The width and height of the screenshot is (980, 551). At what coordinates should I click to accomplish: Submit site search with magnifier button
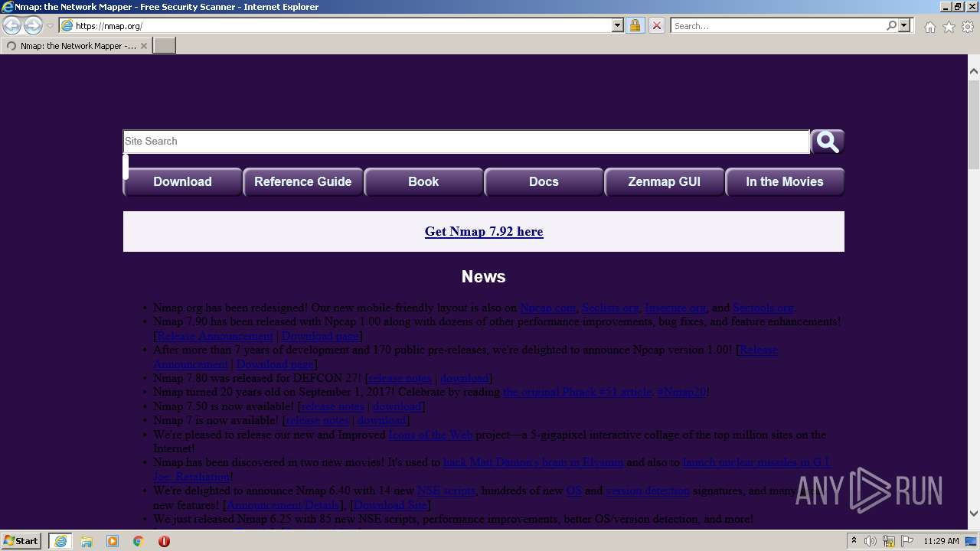coord(828,142)
